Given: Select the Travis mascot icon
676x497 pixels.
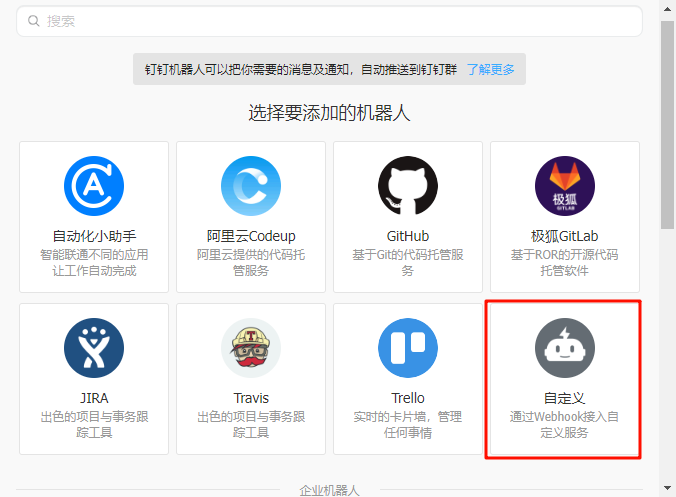Looking at the screenshot, I should [251, 348].
